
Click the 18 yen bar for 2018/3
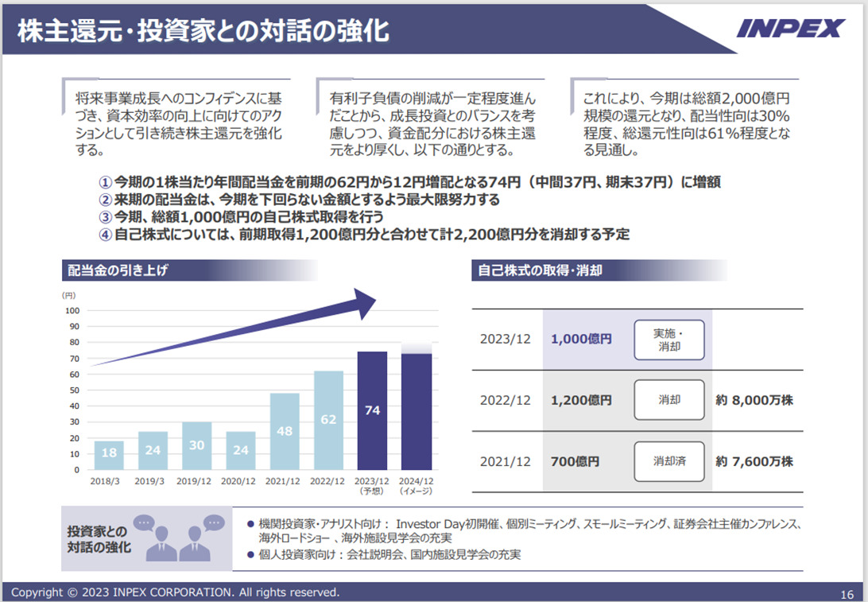point(107,453)
